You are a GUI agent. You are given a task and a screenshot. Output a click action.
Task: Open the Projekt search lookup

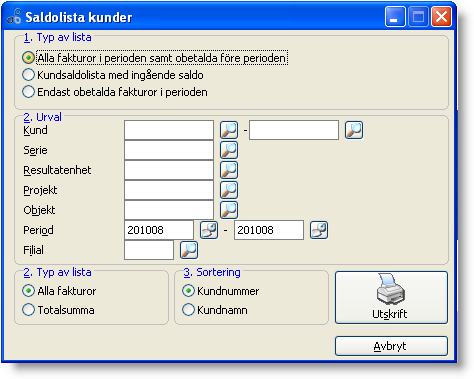[229, 190]
